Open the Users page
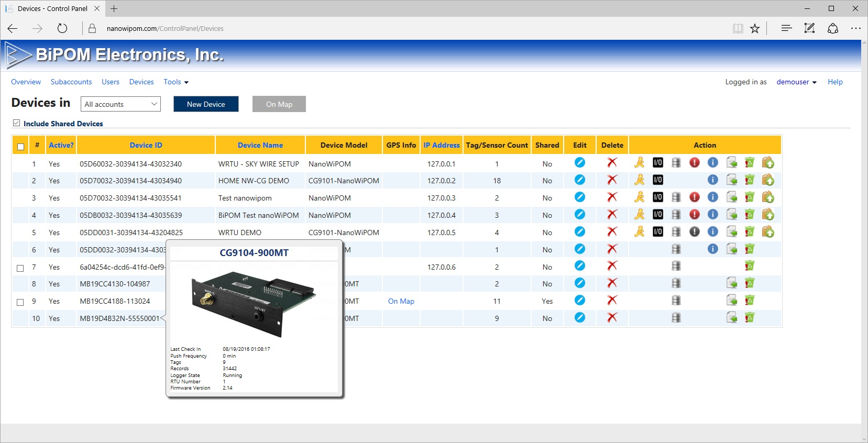The width and height of the screenshot is (868, 443). click(111, 82)
